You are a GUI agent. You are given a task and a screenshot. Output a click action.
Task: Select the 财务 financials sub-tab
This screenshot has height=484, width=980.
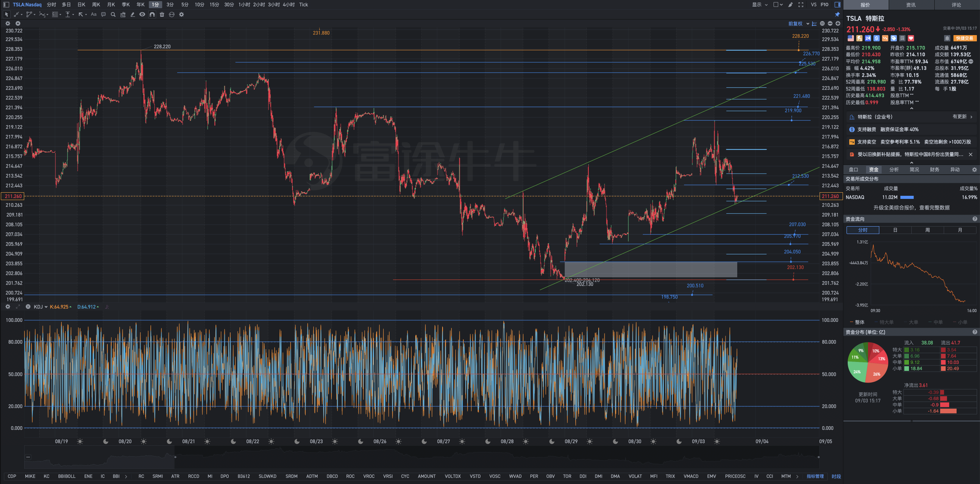[935, 170]
